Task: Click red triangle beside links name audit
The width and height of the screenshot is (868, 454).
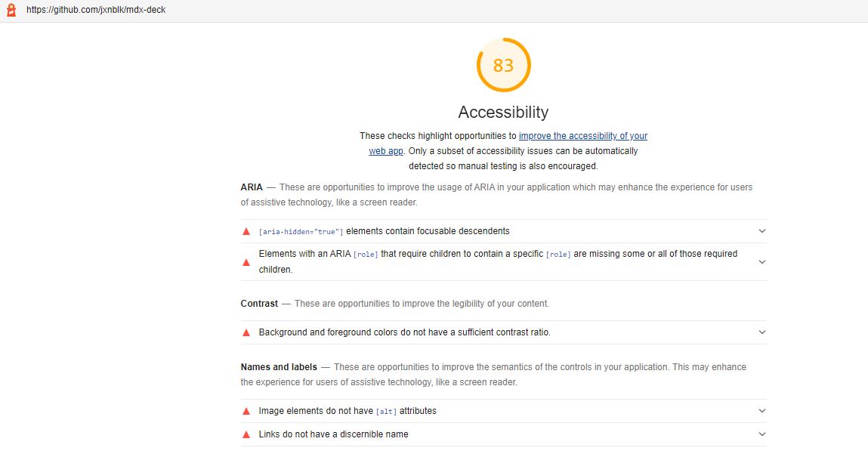Action: click(246, 434)
